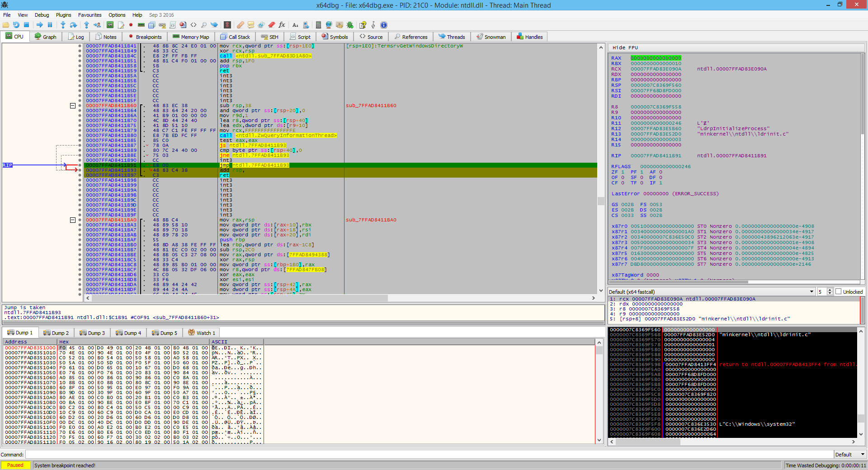This screenshot has width=868, height=470.
Task: Click the Open file toolbar icon
Action: pyautogui.click(x=6, y=25)
